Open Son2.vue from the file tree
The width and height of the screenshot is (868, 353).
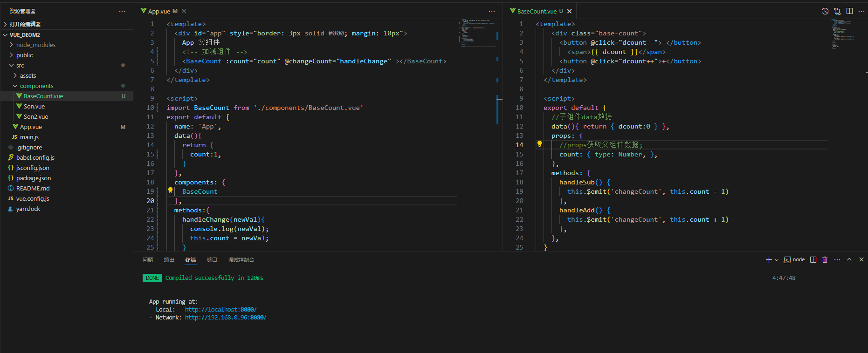point(36,117)
